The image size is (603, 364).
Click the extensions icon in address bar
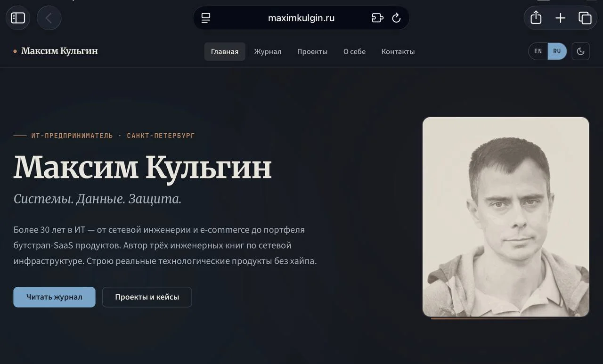377,18
